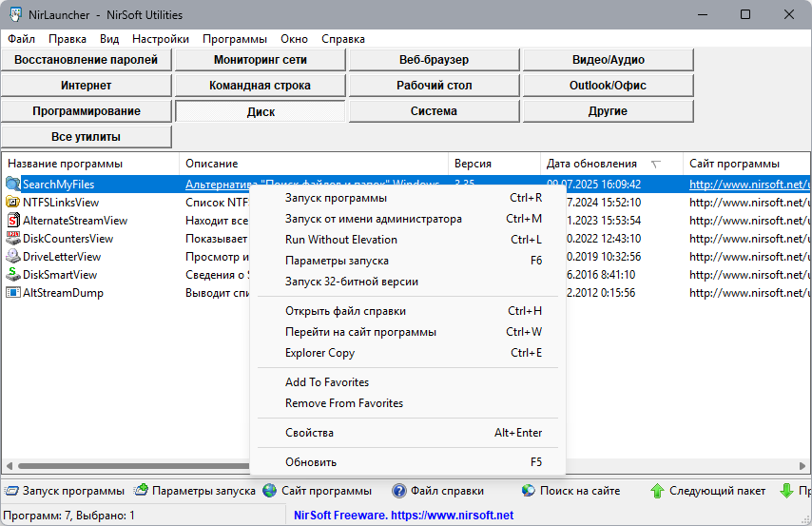The height and width of the screenshot is (526, 812).
Task: Click the SearchMyFiles program icon
Action: point(13,184)
